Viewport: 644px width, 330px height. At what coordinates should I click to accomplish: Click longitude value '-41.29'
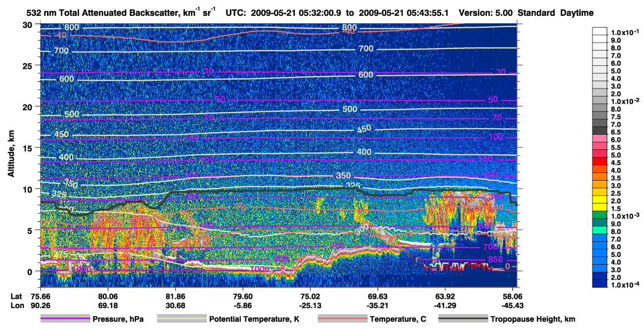pos(445,305)
